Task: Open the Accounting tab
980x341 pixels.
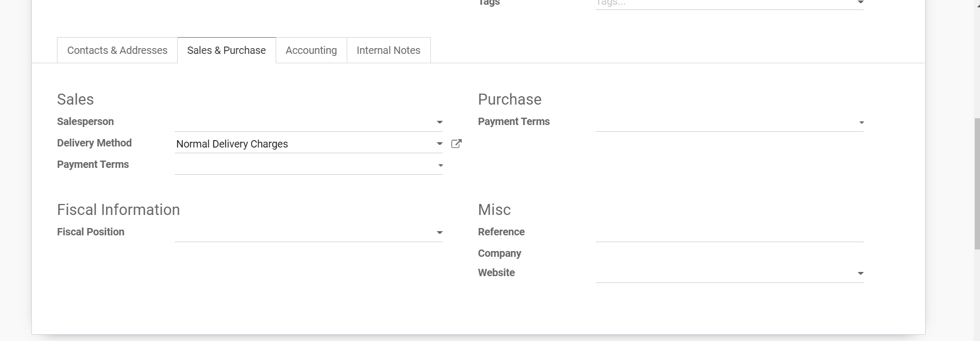Action: click(x=311, y=50)
